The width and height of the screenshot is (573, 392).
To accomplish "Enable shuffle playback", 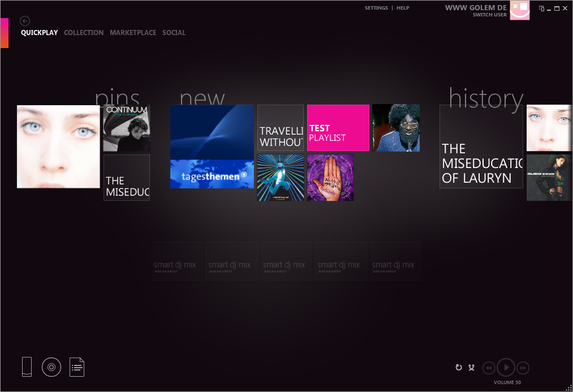I will pos(471,368).
